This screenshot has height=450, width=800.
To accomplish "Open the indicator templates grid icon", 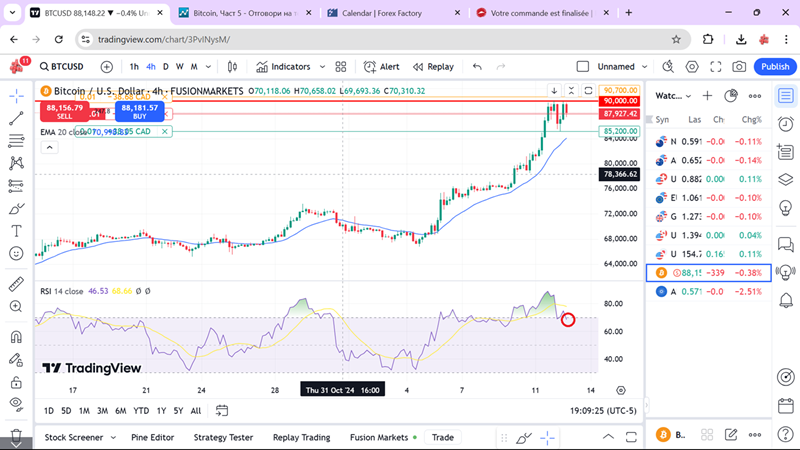I will tap(341, 67).
